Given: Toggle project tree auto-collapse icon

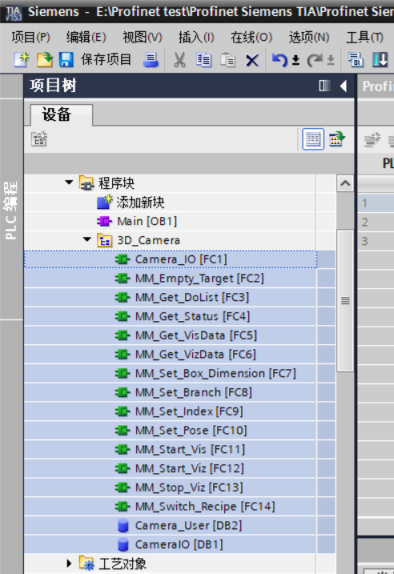Looking at the screenshot, I should (x=324, y=86).
